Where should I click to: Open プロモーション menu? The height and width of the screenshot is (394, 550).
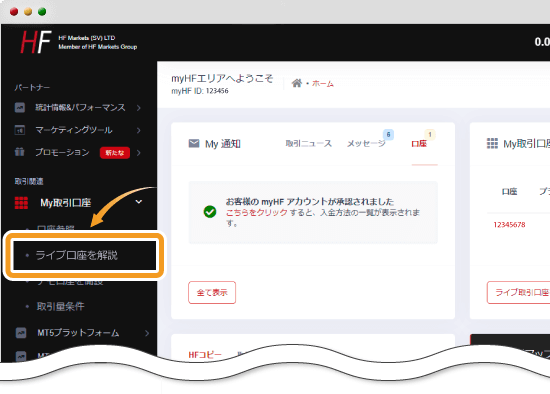click(x=62, y=152)
